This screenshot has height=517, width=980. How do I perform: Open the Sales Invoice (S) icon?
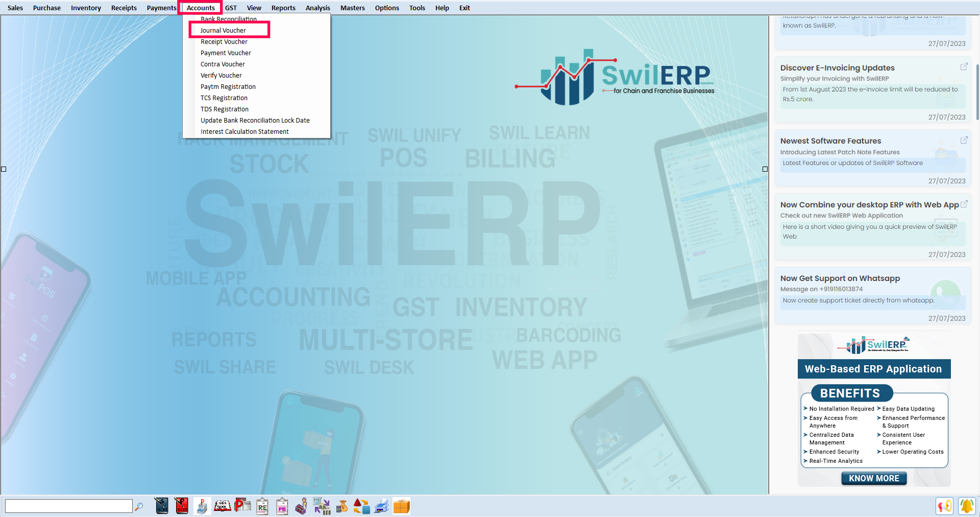coord(161,506)
